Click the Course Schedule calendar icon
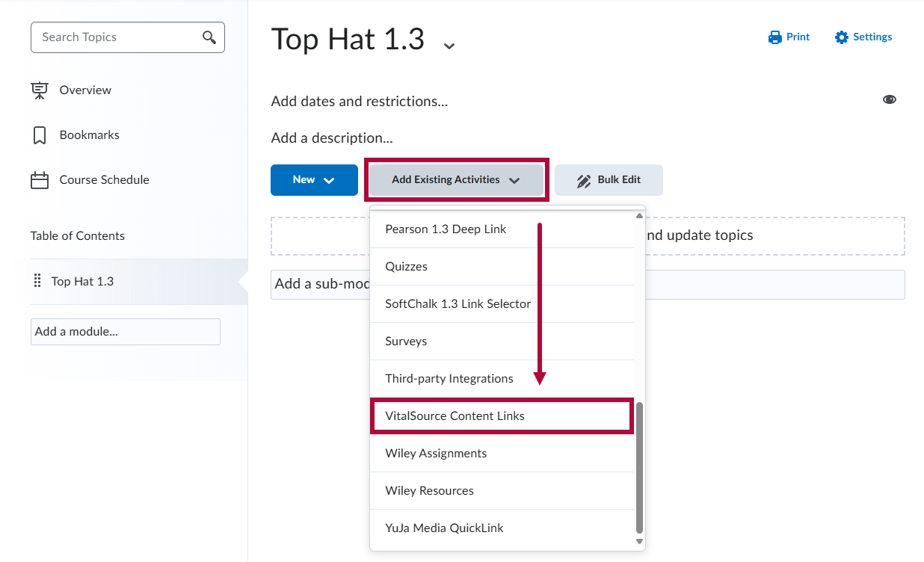This screenshot has width=924, height=562. 40,180
